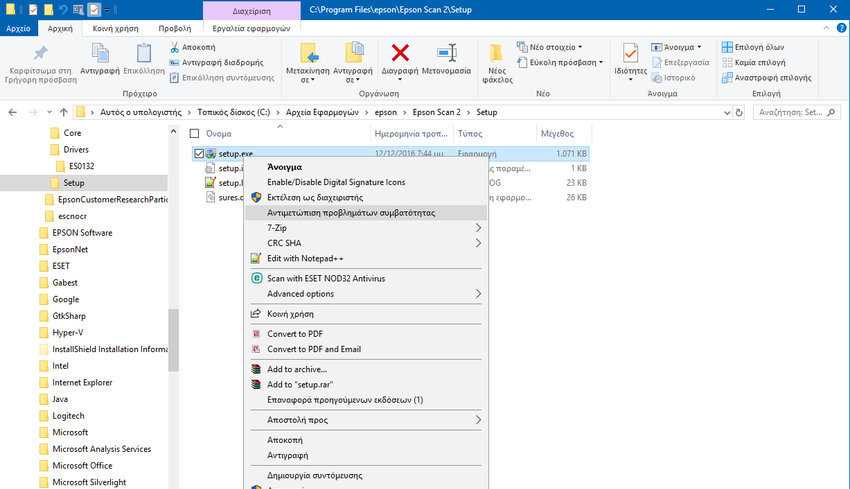Click Select all (Επιλογή όλων) icon

pos(727,47)
